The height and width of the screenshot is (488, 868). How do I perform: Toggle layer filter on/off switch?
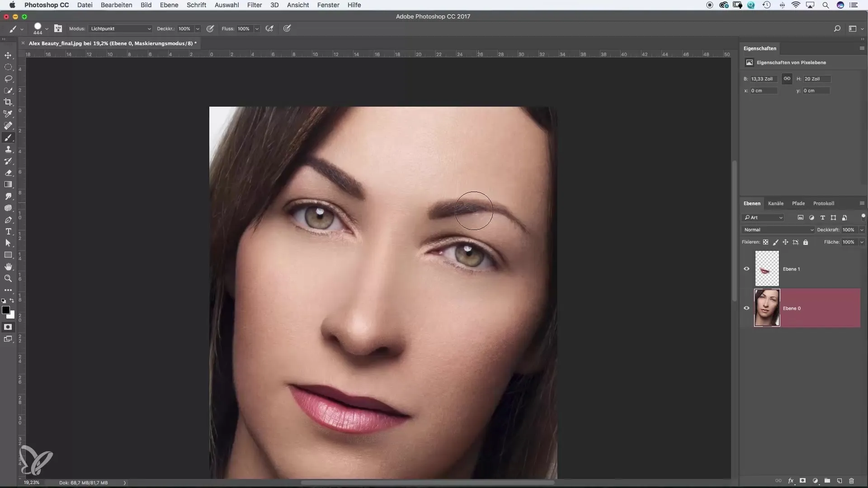pyautogui.click(x=863, y=217)
